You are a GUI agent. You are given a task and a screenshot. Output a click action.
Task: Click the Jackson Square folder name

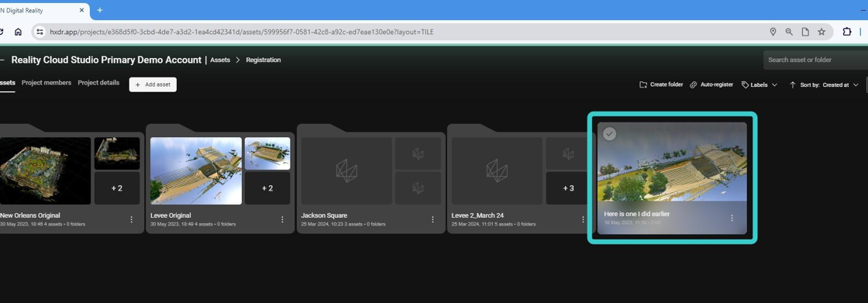point(324,215)
